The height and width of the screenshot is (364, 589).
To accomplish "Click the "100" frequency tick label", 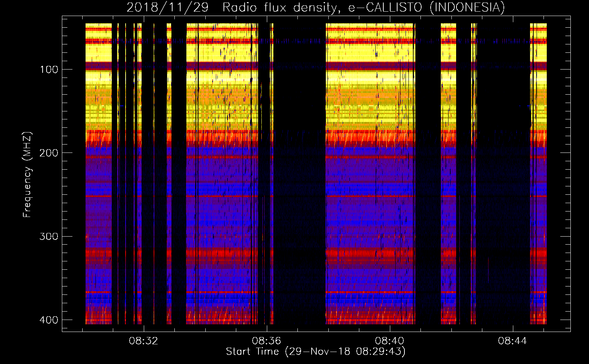I will [49, 70].
